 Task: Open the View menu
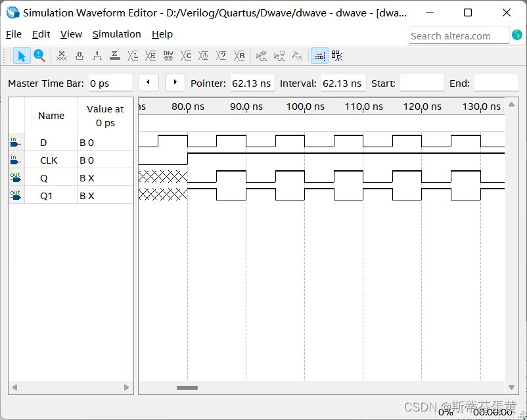pyautogui.click(x=71, y=34)
